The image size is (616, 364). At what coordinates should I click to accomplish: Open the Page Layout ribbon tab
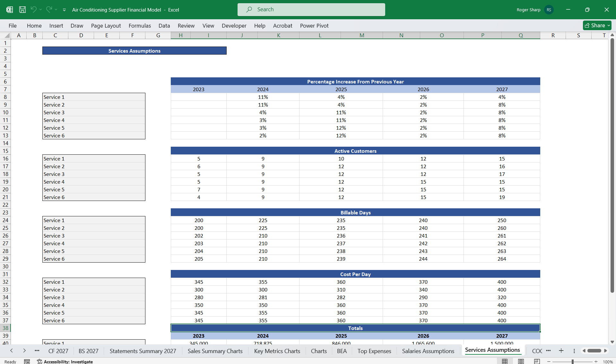pyautogui.click(x=106, y=26)
